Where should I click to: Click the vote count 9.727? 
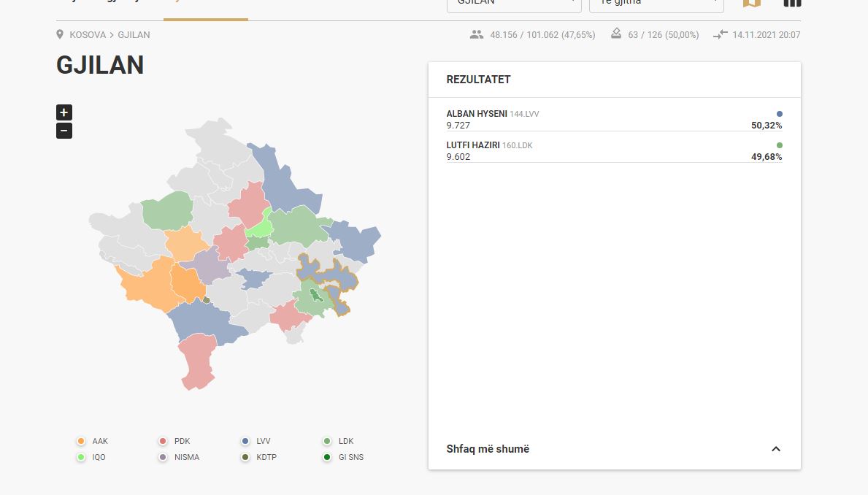pos(458,126)
